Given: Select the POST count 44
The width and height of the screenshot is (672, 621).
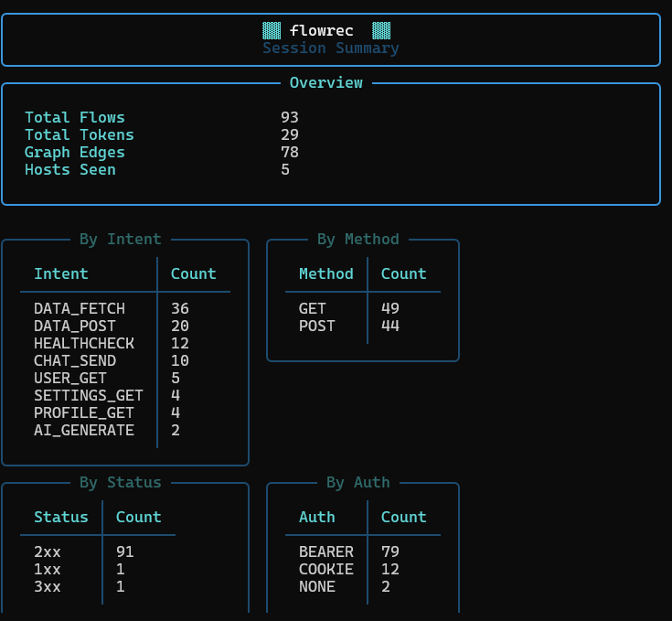Looking at the screenshot, I should pyautogui.click(x=390, y=327).
